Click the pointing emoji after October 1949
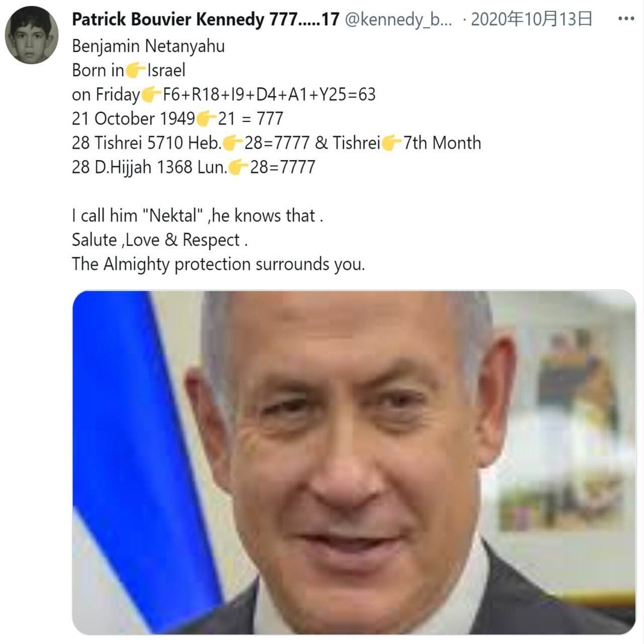The height and width of the screenshot is (644, 644). point(206,119)
